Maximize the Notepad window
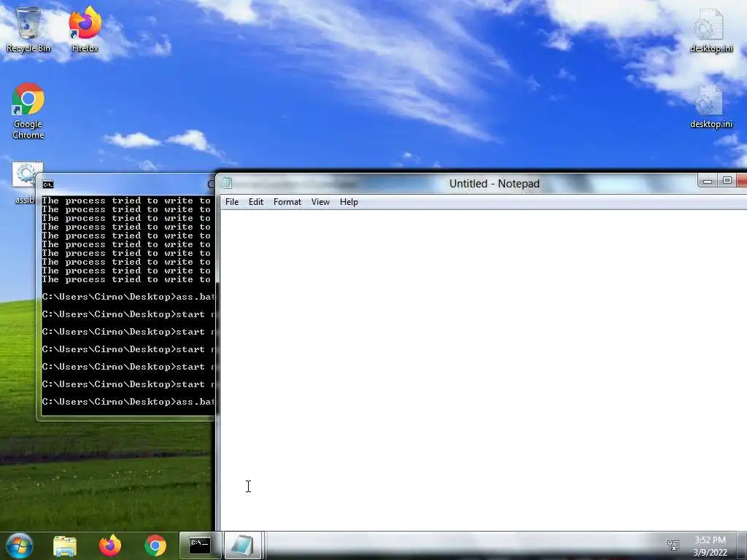The height and width of the screenshot is (560, 747). (x=727, y=181)
